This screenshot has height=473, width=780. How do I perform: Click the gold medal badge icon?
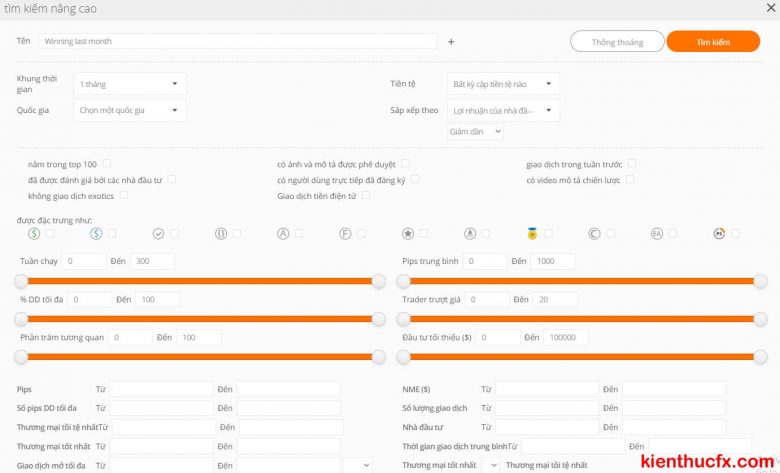[532, 233]
